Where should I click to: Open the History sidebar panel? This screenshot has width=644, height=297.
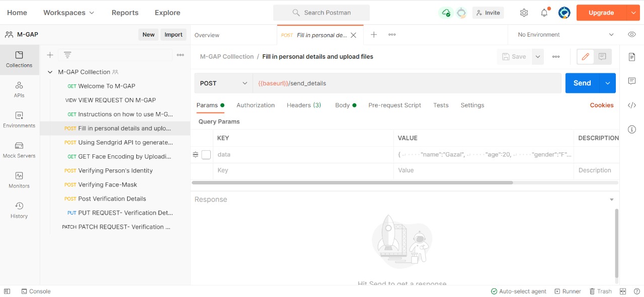click(x=19, y=210)
